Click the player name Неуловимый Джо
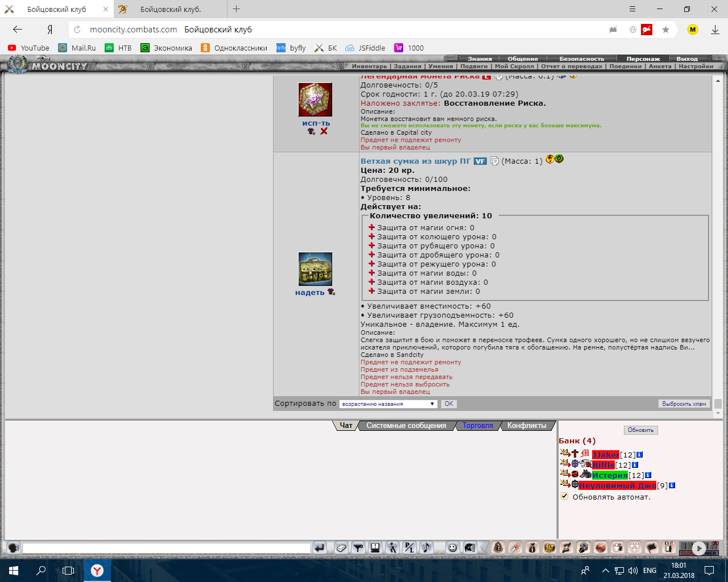The width and height of the screenshot is (728, 582). (x=618, y=485)
